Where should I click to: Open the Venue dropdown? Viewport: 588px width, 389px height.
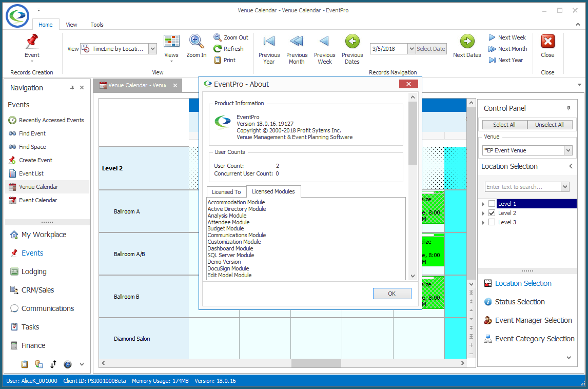tap(568, 150)
